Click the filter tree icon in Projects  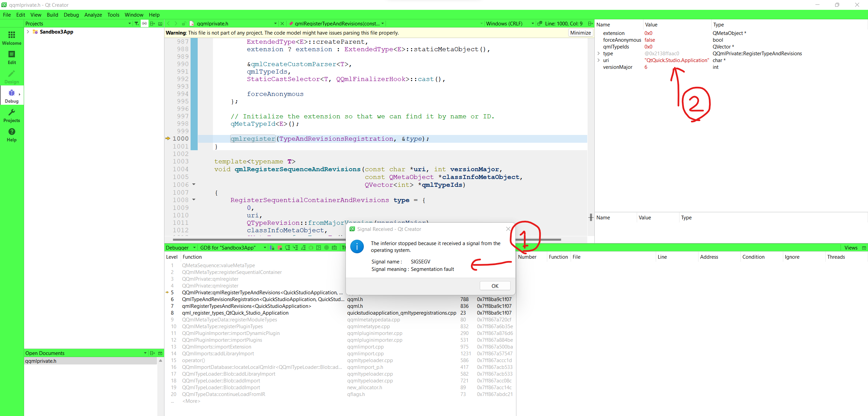pos(136,23)
